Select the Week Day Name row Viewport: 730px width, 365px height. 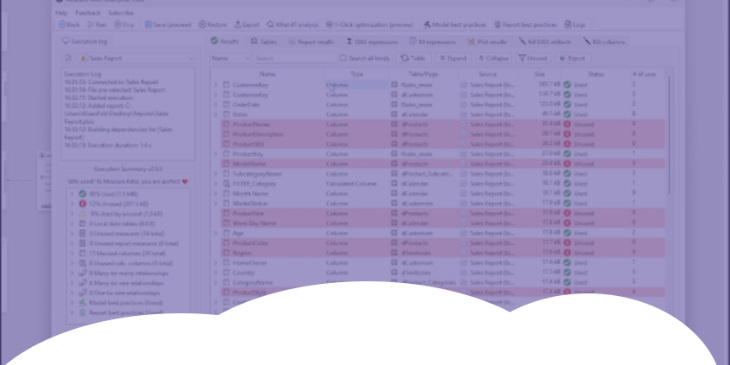pos(443,223)
